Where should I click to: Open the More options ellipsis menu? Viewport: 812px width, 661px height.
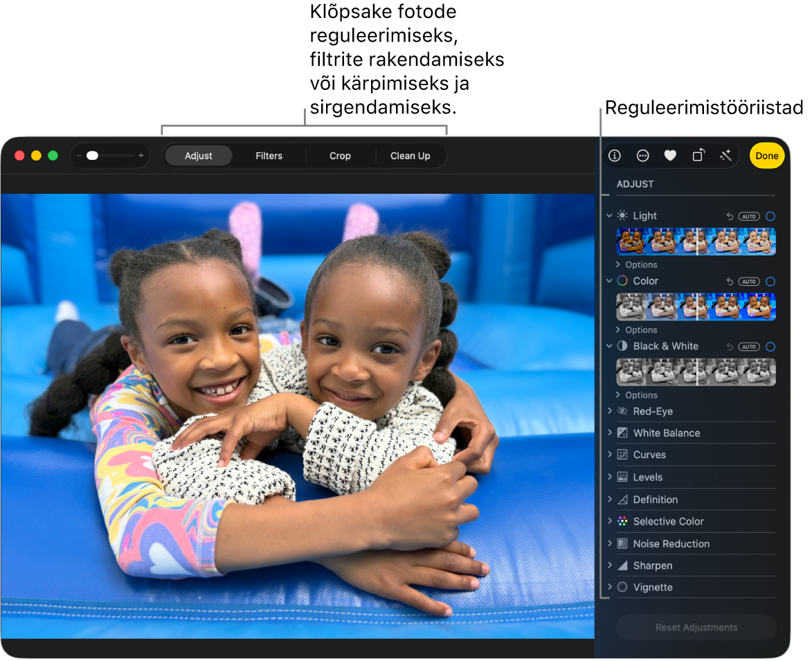tap(642, 156)
